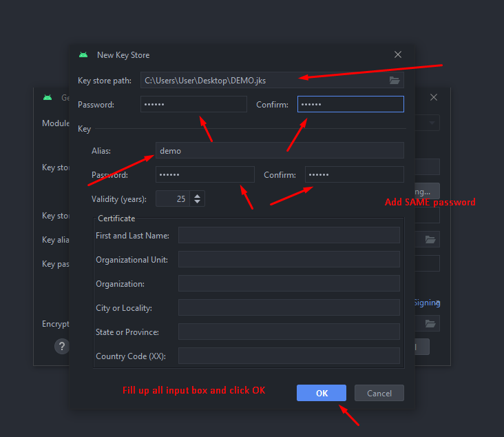Close the New Key Store dialog

click(397, 55)
